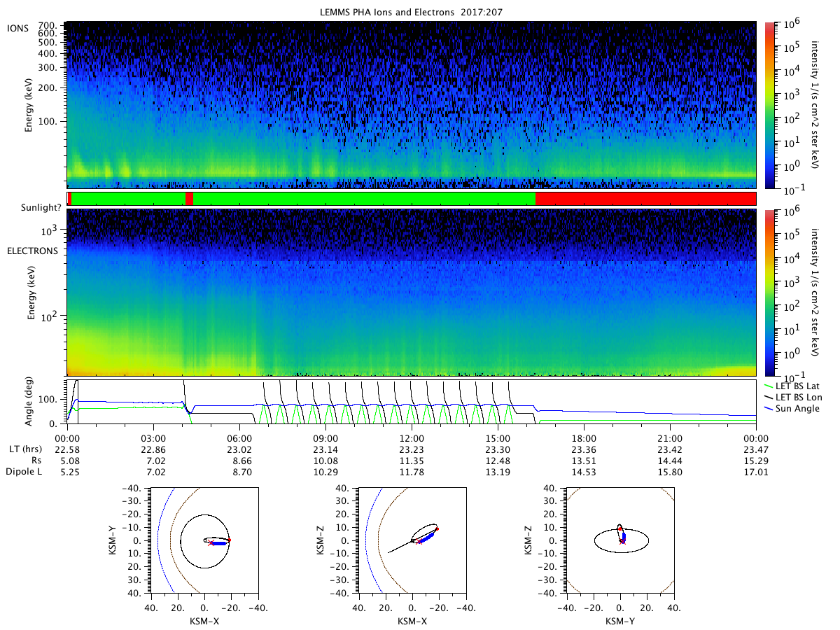Click the ions Energy (keV) axis label
The height and width of the screenshot is (630, 840).
point(29,105)
